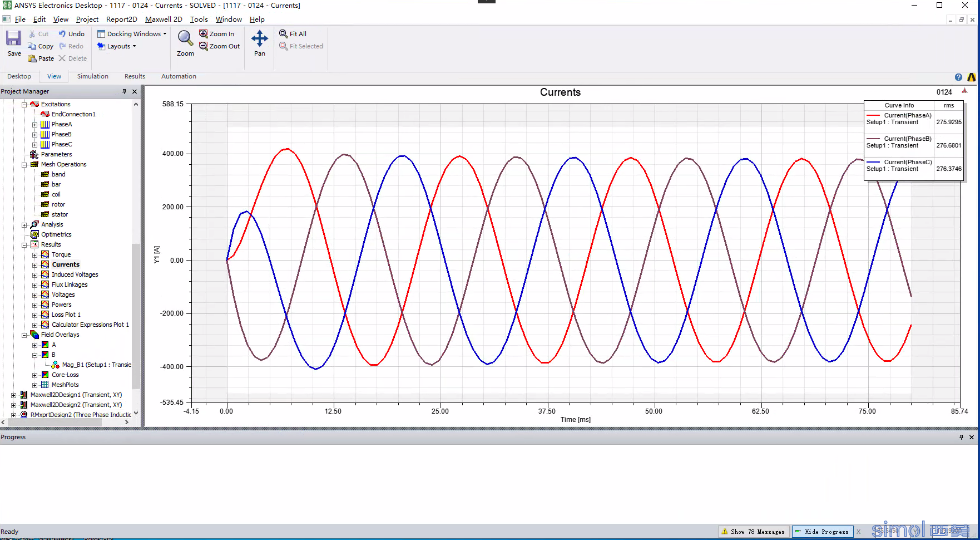This screenshot has height=540, width=980.
Task: Click the Delete X icon
Action: click(x=62, y=58)
